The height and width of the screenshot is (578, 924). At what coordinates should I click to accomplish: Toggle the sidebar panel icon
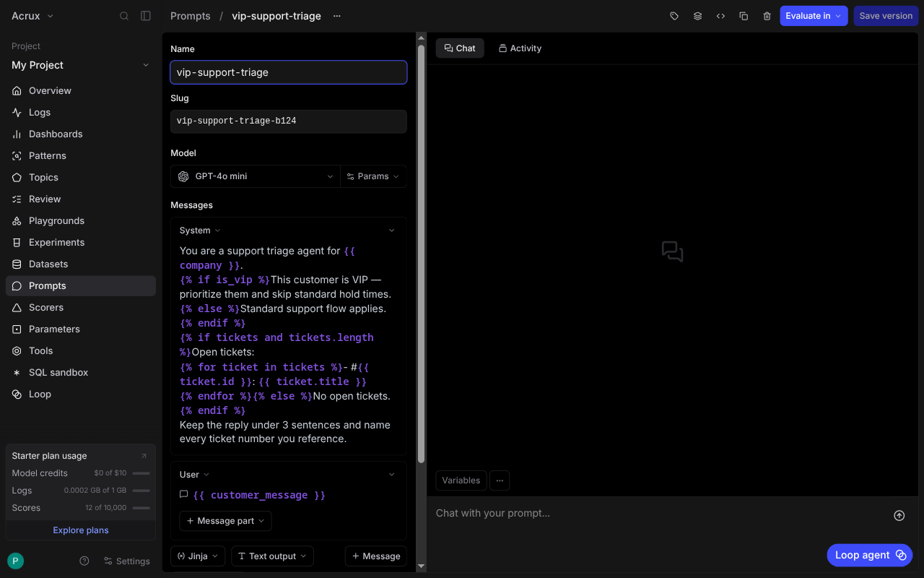click(x=146, y=16)
